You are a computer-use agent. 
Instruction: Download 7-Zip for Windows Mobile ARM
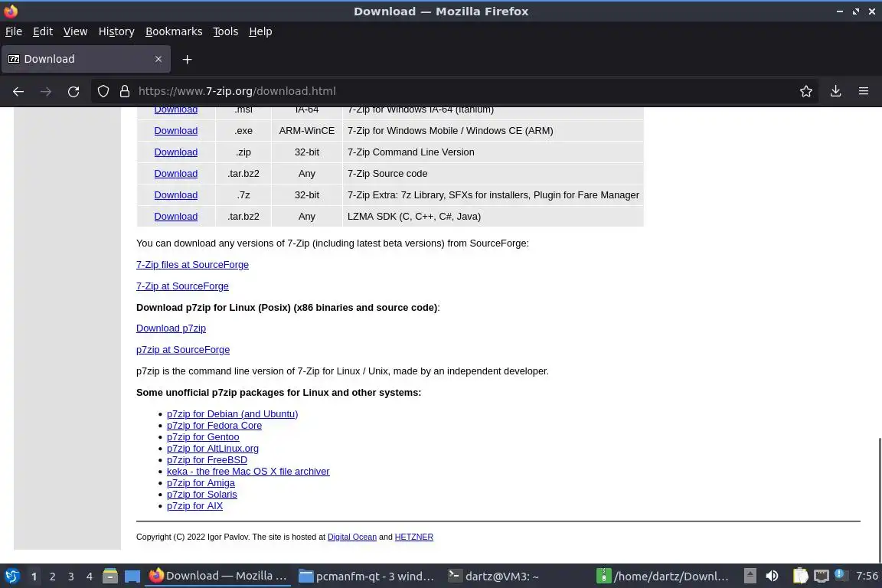176,131
